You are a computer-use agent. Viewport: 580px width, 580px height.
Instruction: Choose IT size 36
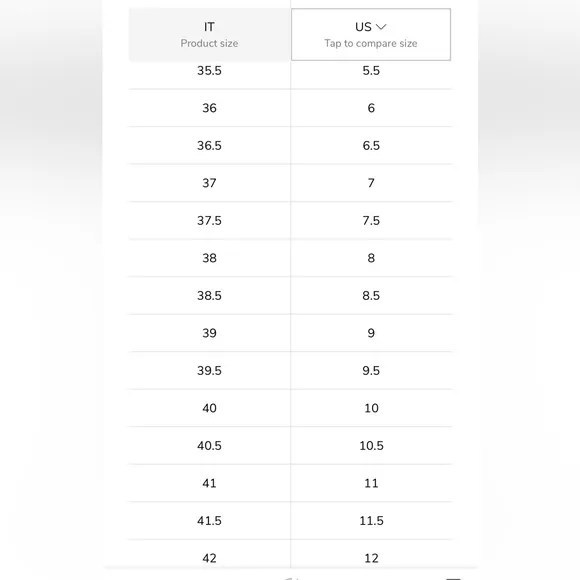(x=209, y=108)
